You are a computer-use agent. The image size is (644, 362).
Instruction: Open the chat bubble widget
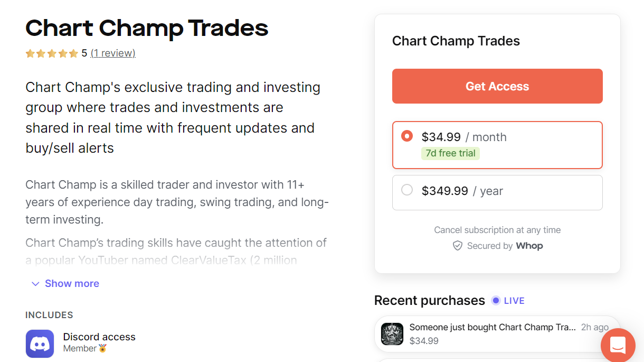tap(618, 346)
